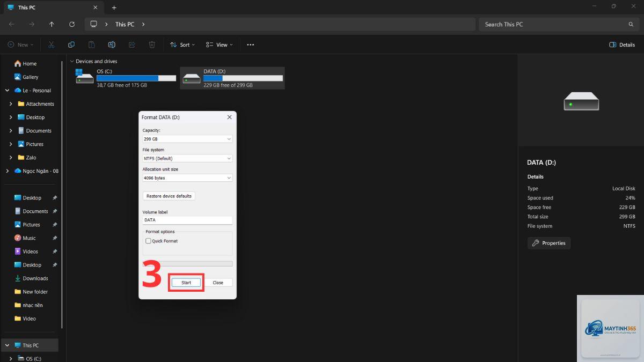Screen dimensions: 644x362
Task: Click the monitor icon in address bar
Action: pos(93,24)
